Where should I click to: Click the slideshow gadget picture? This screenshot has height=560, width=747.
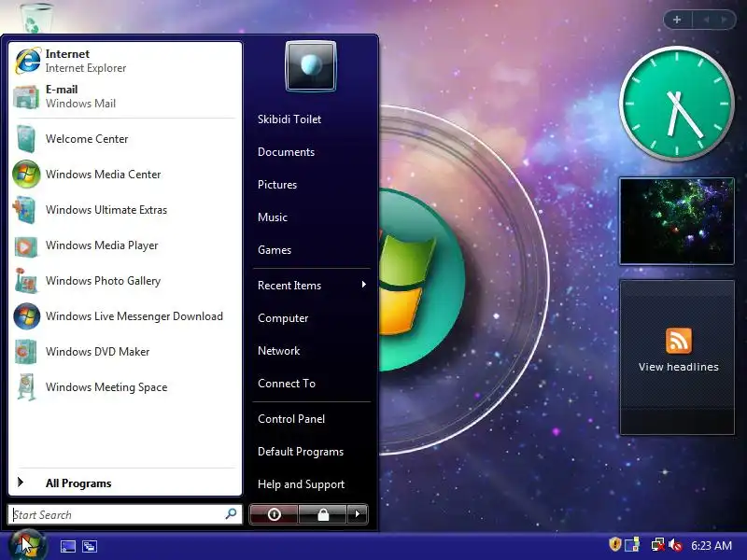676,221
